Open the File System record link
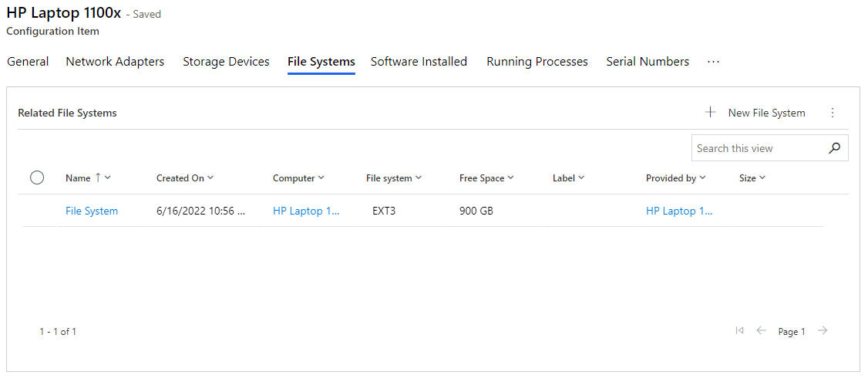This screenshot has width=868, height=382. [x=92, y=211]
